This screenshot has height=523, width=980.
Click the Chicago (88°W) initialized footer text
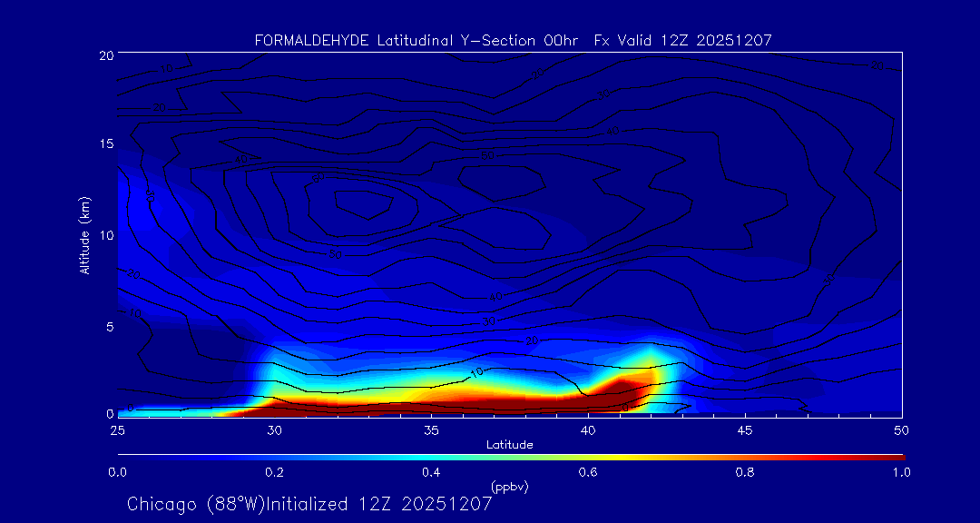pos(309,504)
